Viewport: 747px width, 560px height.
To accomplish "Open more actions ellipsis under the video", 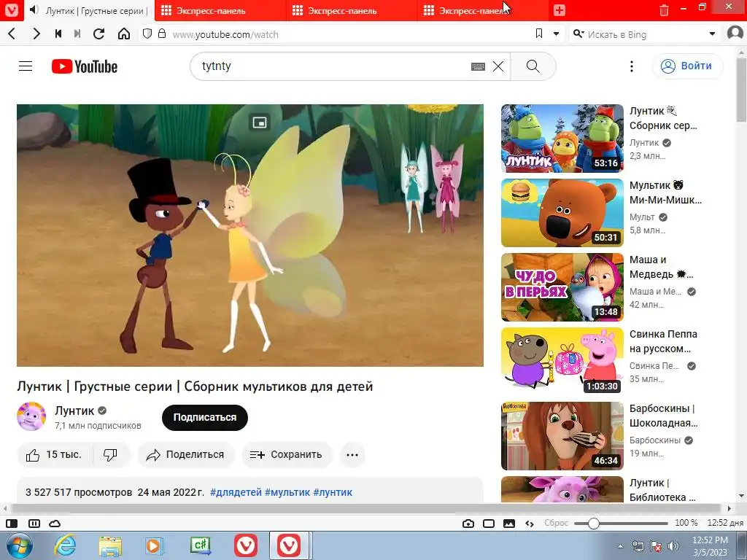I will [x=352, y=455].
